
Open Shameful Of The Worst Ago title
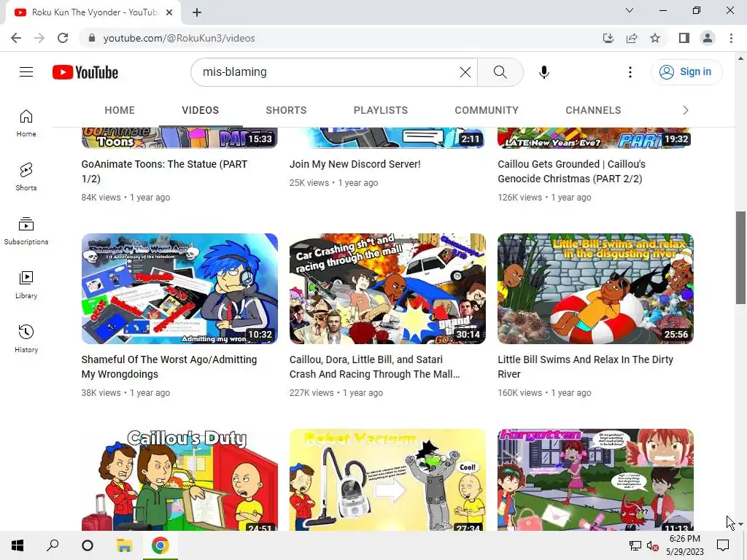(x=169, y=367)
